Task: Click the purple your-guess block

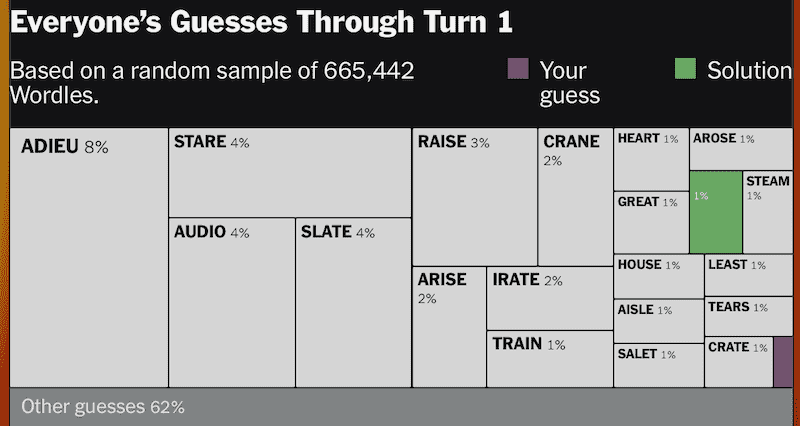Action: tap(783, 362)
